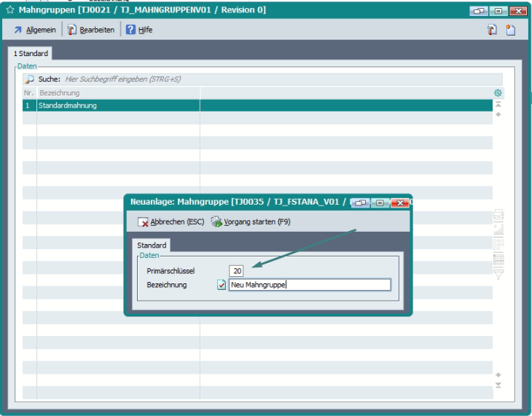The width and height of the screenshot is (532, 416).
Task: Jump to first record arrow
Action: [498, 105]
